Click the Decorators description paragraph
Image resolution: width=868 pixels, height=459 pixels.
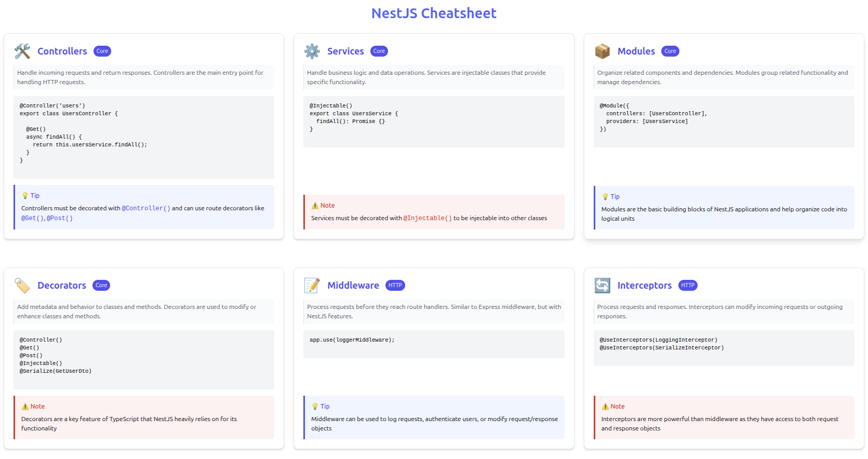point(144,312)
